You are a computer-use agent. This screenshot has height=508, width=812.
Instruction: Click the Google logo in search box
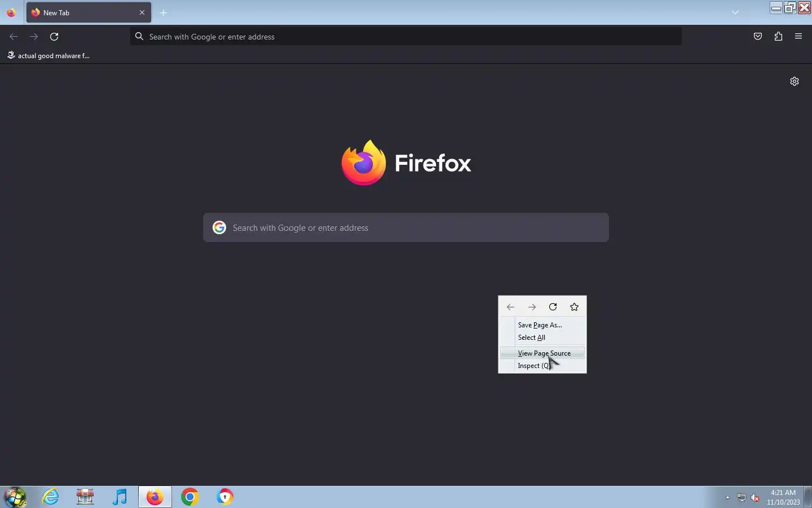point(219,227)
